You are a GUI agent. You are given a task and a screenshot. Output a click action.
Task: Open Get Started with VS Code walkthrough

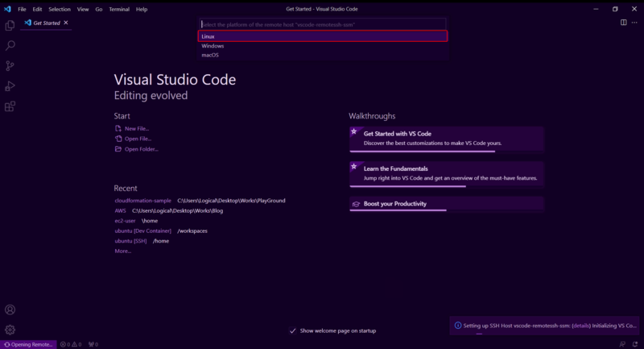pyautogui.click(x=447, y=139)
